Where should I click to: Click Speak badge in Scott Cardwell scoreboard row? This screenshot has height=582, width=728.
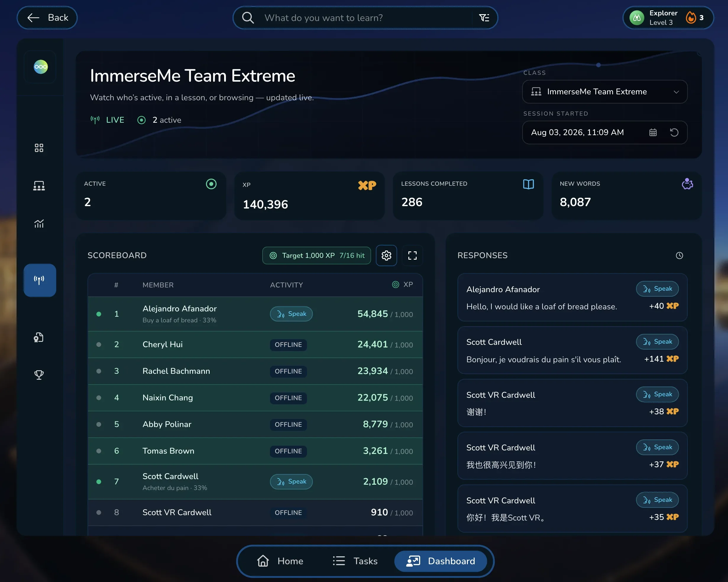[x=291, y=481]
